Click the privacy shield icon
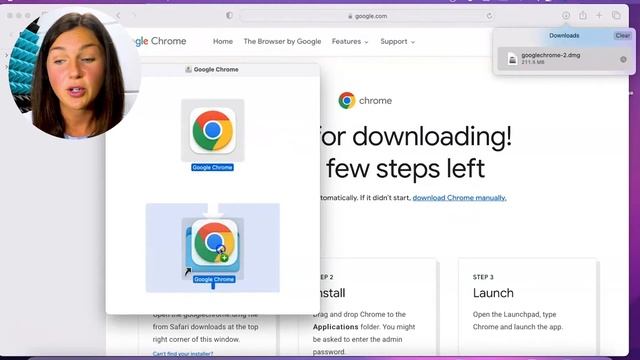Viewport: 640px width, 360px height. point(229,16)
